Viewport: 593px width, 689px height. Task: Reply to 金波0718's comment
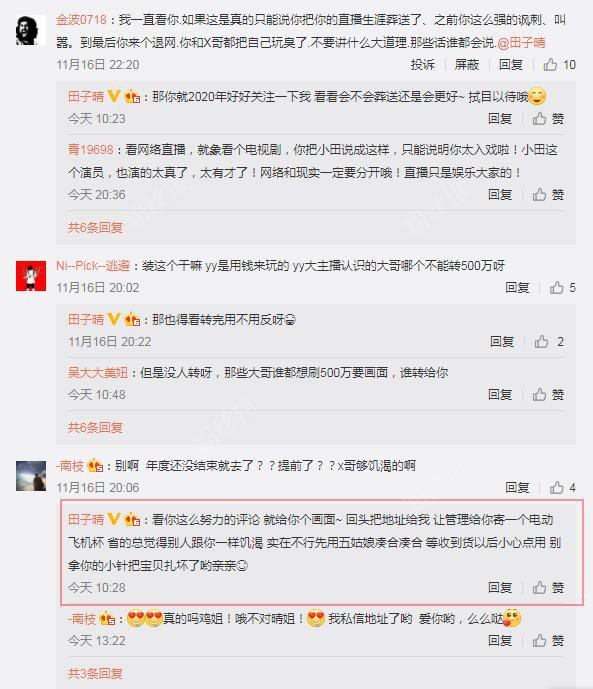pos(511,65)
